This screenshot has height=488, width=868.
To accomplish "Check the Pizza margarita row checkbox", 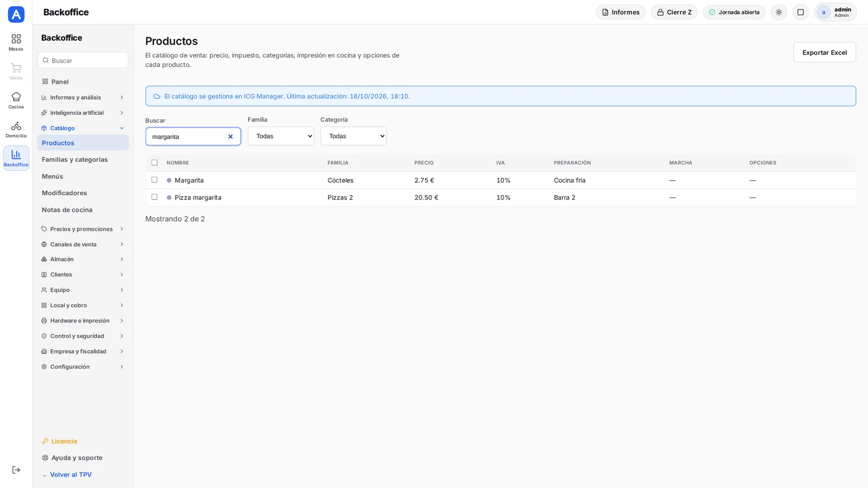I will (155, 197).
